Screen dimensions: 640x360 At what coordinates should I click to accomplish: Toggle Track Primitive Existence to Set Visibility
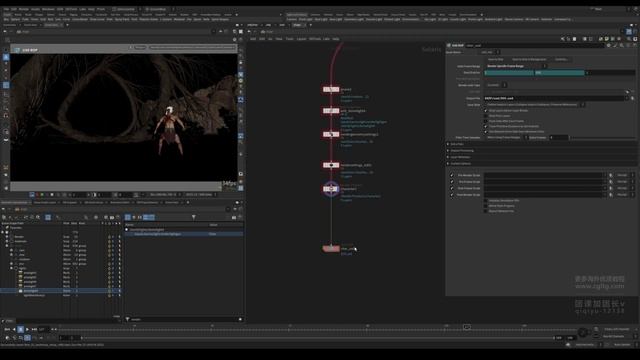click(x=486, y=127)
